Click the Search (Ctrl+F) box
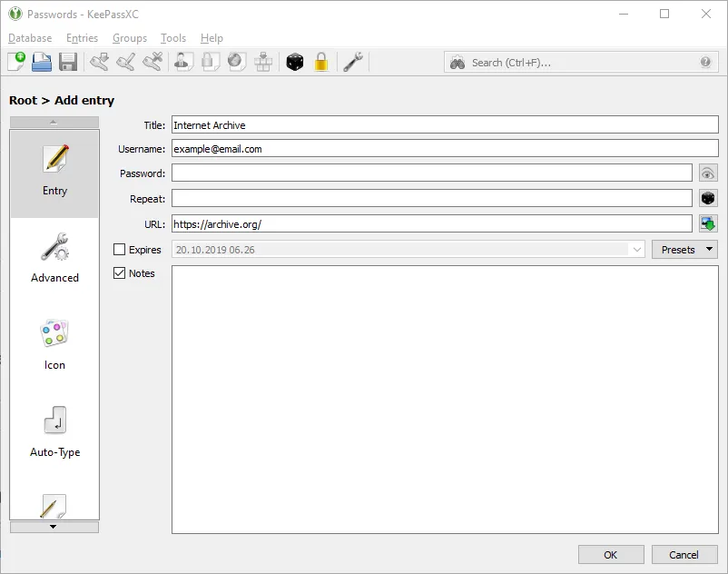728x574 pixels. point(581,63)
